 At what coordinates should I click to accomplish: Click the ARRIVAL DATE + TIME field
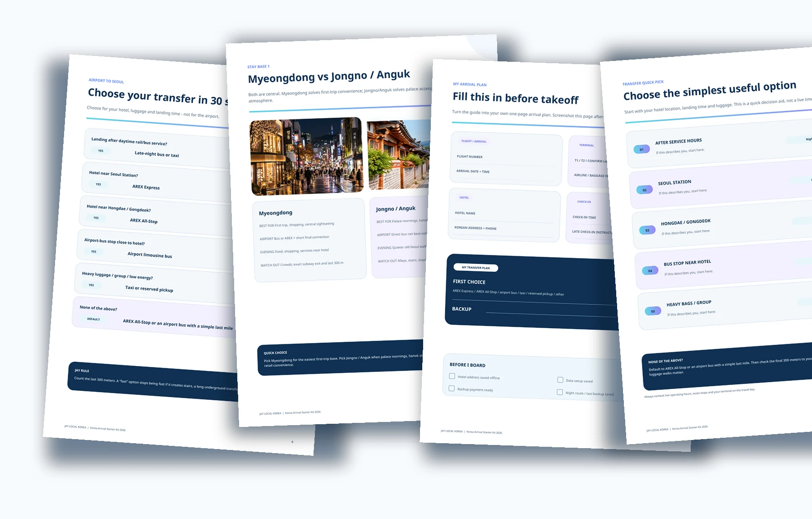(x=506, y=174)
